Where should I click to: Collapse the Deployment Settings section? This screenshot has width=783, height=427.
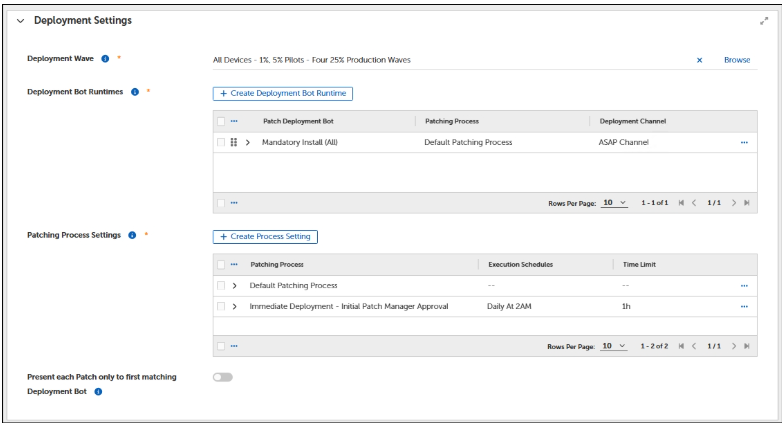[x=20, y=21]
